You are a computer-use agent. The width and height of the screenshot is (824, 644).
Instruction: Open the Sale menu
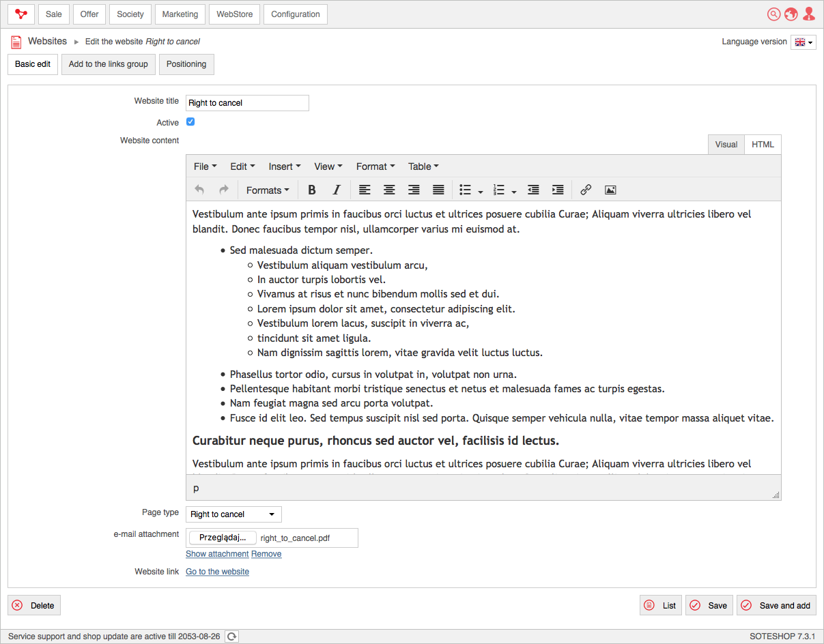pyautogui.click(x=54, y=14)
